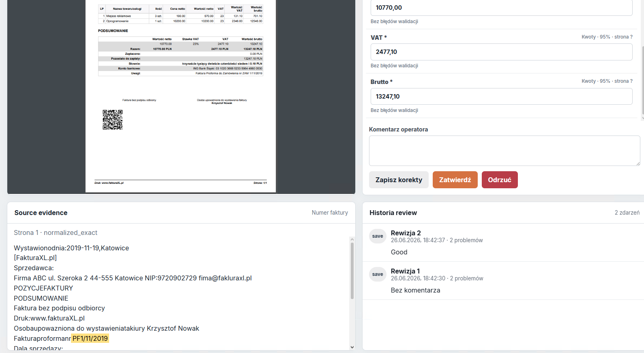Open Rewizja 1 save badge
Viewport: 644px width, 353px height.
pyautogui.click(x=378, y=274)
